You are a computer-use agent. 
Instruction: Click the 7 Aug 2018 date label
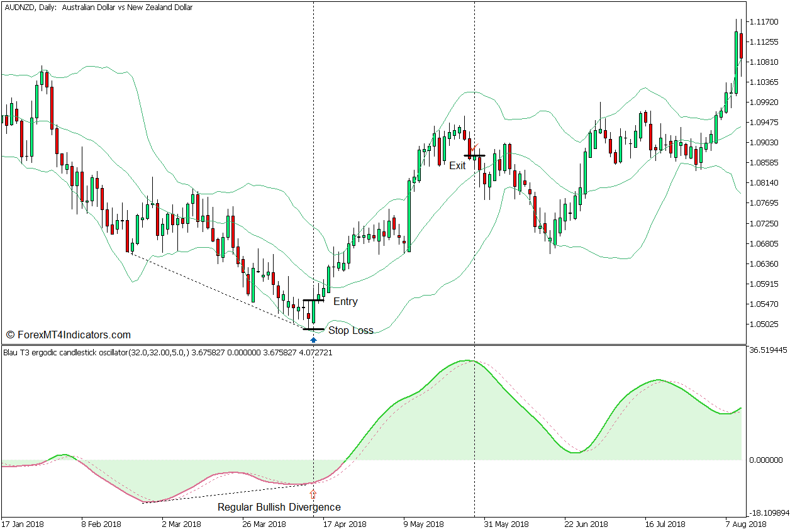click(745, 524)
